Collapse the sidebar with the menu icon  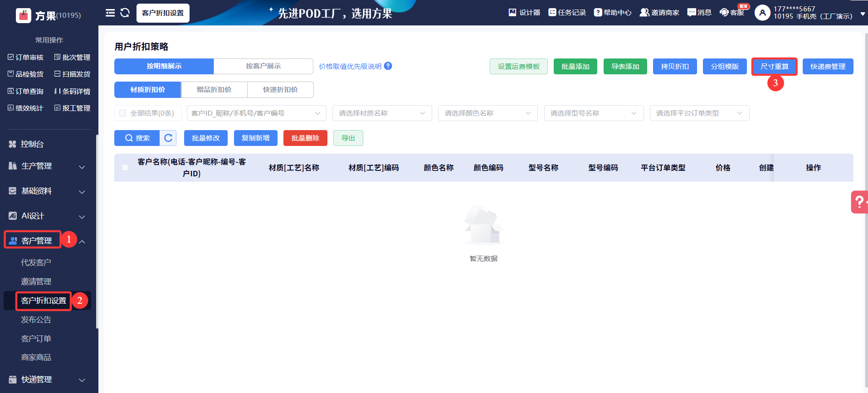pyautogui.click(x=110, y=13)
